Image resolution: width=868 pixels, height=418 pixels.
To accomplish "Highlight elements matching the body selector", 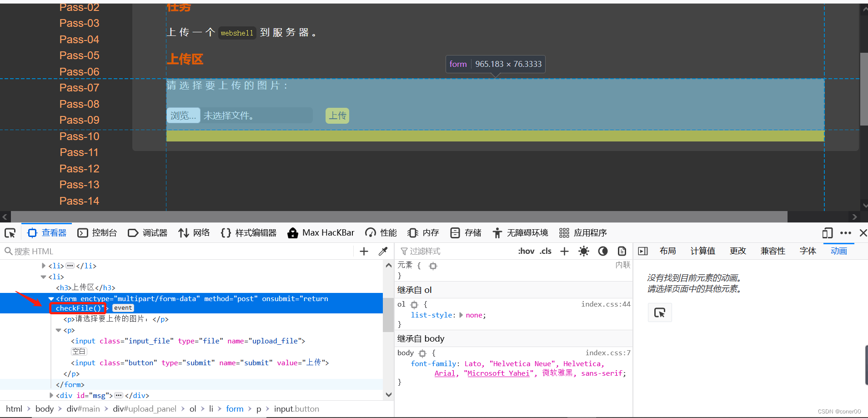I will click(422, 353).
